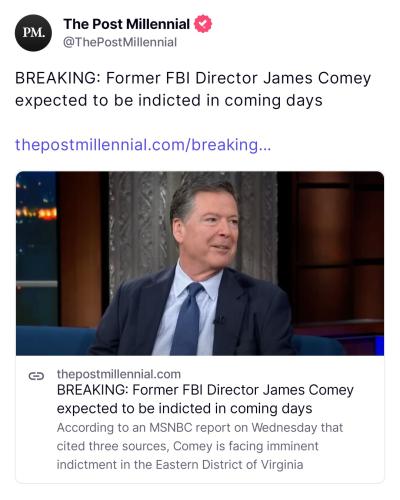Open the card headline about Comey's indictment
The height and width of the screenshot is (500, 400).
click(x=205, y=399)
